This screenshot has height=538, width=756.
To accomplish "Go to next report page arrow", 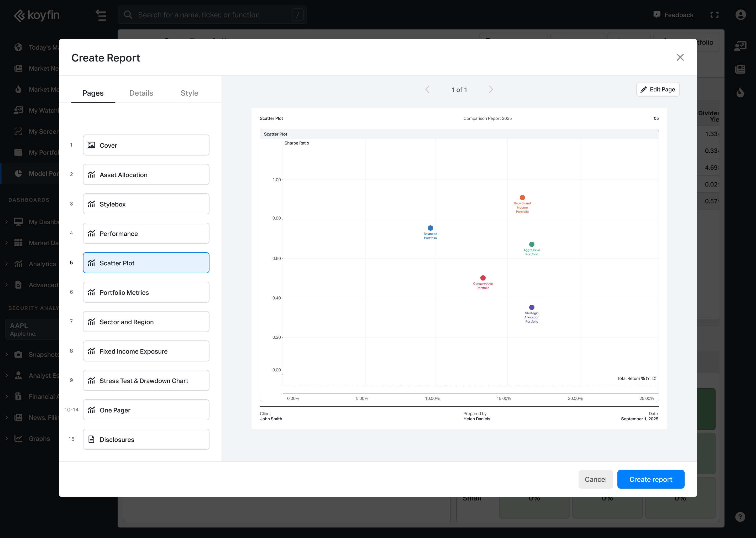I will coord(491,89).
